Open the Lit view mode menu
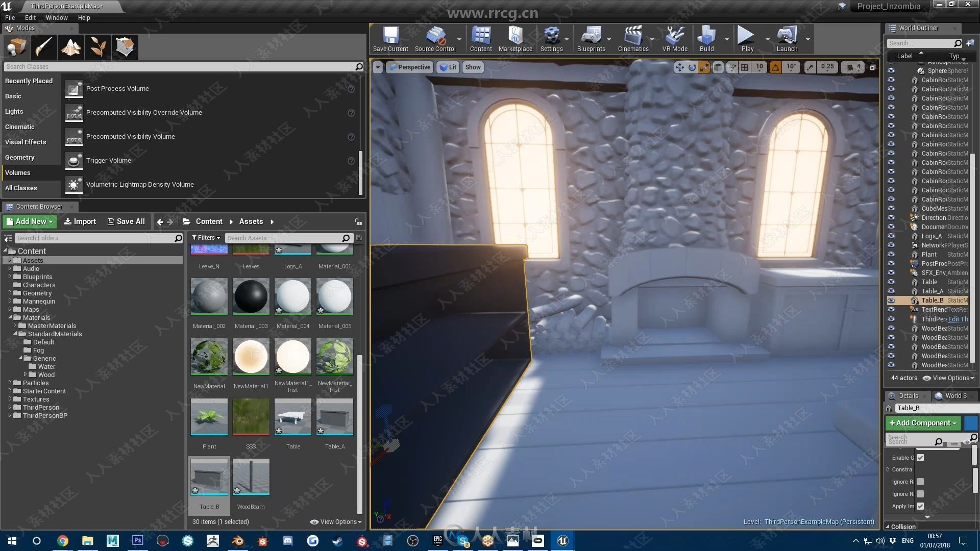The width and height of the screenshot is (980, 551). 448,67
